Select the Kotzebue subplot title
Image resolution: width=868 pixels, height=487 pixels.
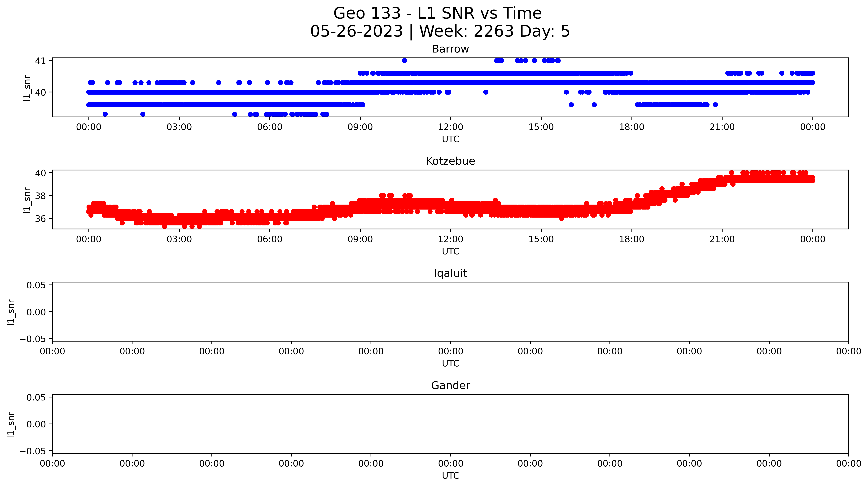click(451, 161)
